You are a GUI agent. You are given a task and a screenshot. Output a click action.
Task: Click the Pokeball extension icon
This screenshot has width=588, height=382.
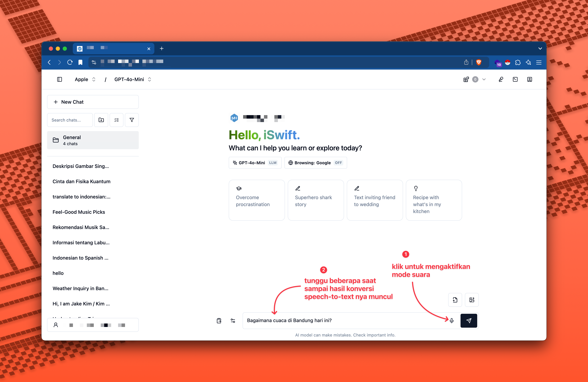pyautogui.click(x=507, y=62)
